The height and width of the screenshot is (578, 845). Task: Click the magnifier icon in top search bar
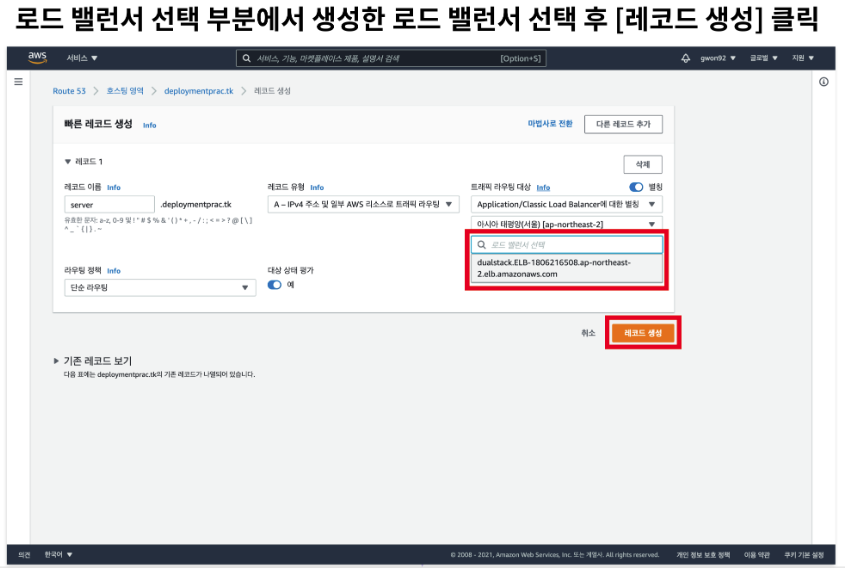pyautogui.click(x=246, y=58)
